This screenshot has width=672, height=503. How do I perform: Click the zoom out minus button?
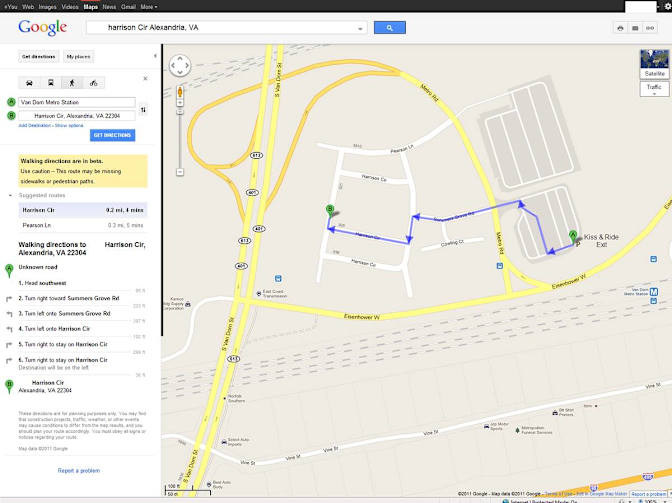click(x=180, y=172)
